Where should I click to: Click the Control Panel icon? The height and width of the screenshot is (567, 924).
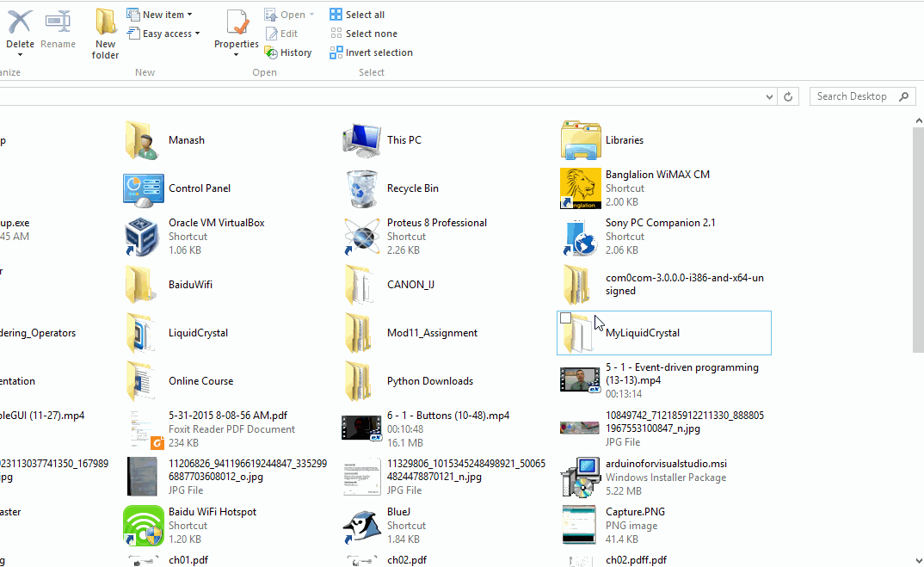click(x=143, y=188)
